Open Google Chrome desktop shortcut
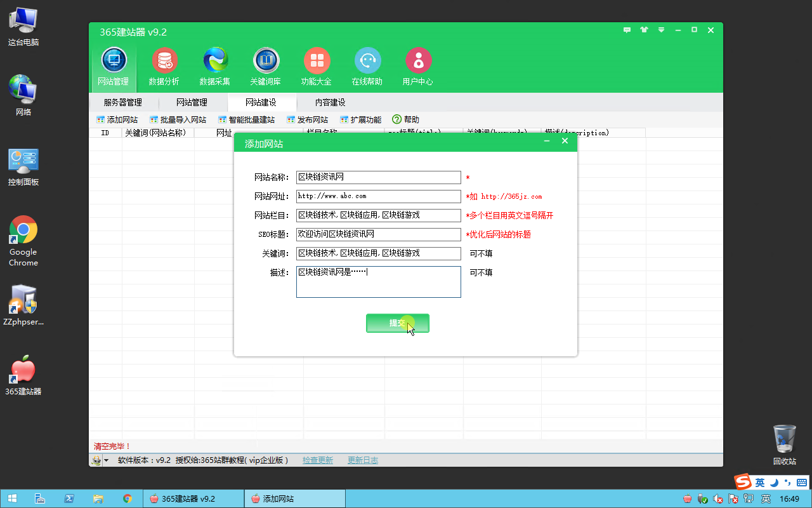Screen dimensions: 812x508 (x=23, y=241)
